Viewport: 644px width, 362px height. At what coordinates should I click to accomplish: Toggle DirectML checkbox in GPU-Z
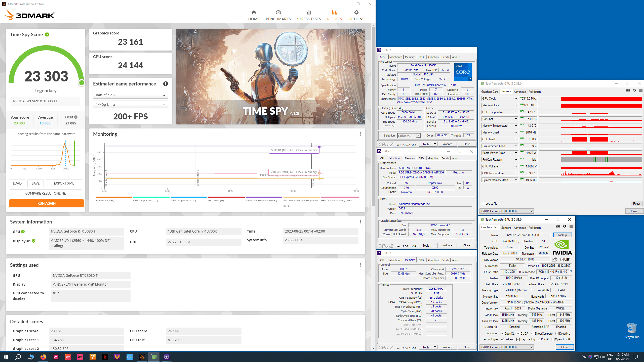tap(557, 334)
